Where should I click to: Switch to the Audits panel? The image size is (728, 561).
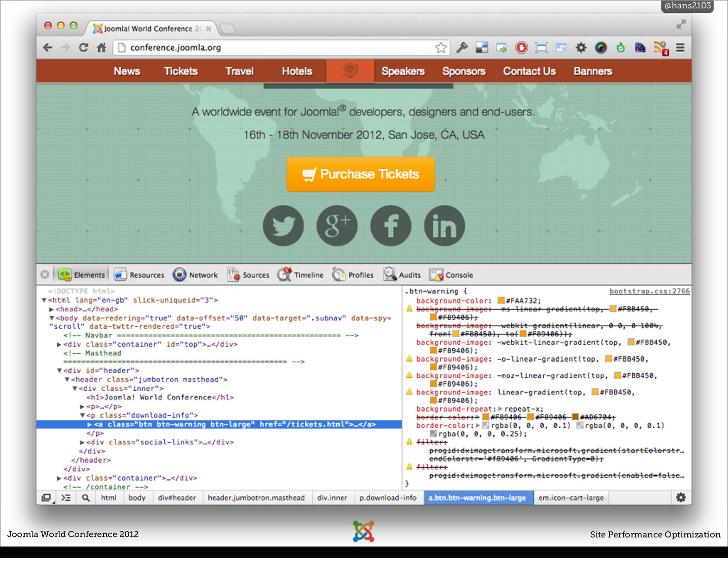pos(402,275)
